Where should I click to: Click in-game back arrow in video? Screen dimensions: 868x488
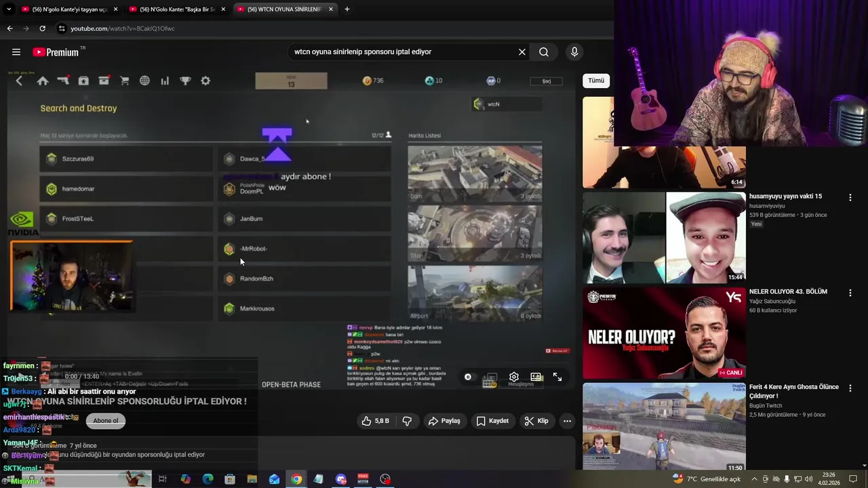point(19,81)
